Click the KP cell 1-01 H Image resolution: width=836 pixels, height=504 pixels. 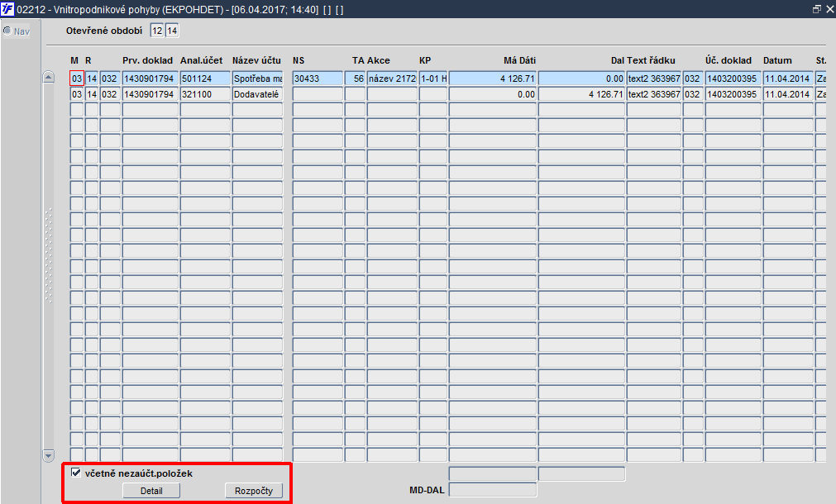[x=433, y=78]
